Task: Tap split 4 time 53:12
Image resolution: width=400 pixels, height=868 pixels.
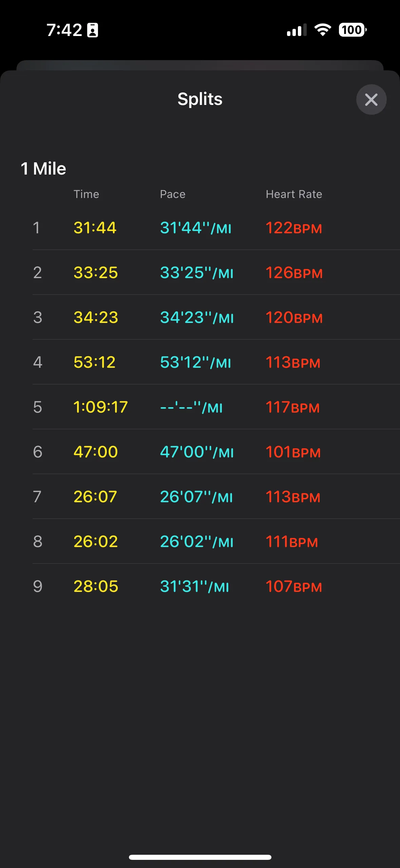Action: point(95,362)
